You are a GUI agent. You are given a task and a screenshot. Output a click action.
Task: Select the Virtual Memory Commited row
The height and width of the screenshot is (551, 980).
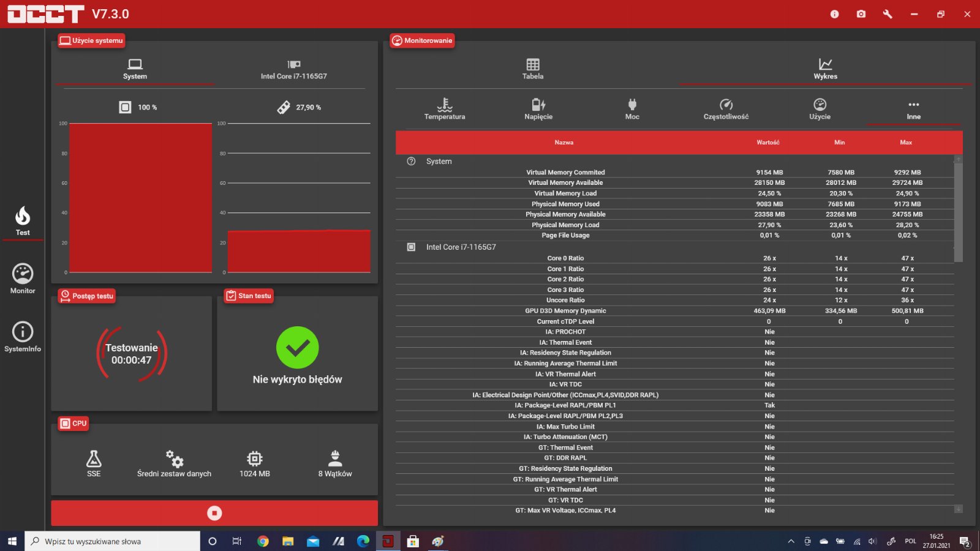(674, 173)
